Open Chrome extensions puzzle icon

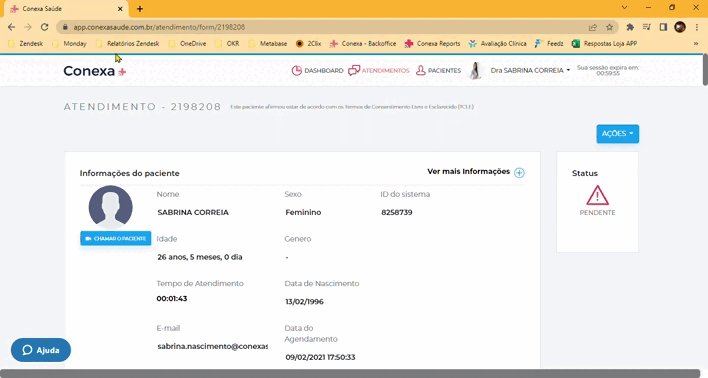(630, 27)
